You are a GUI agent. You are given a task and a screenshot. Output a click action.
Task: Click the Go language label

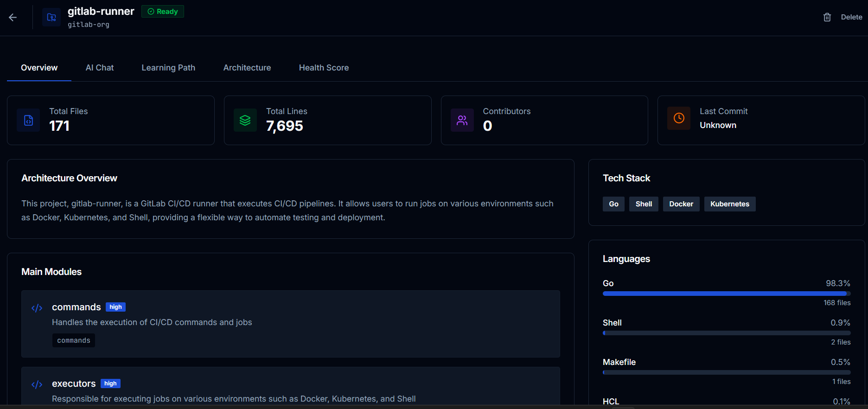click(608, 283)
